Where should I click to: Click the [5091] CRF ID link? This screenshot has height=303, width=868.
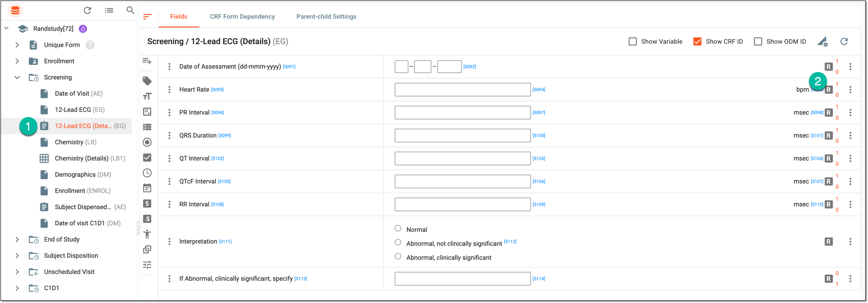(289, 67)
